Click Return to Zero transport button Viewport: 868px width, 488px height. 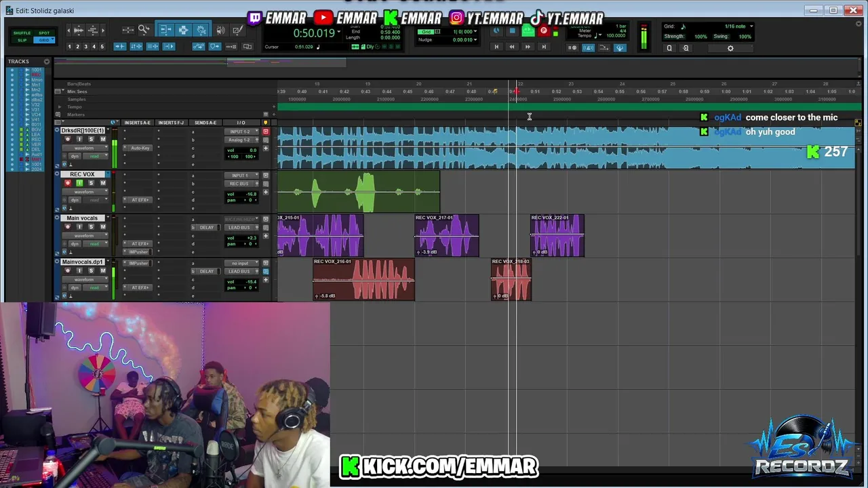click(x=496, y=47)
